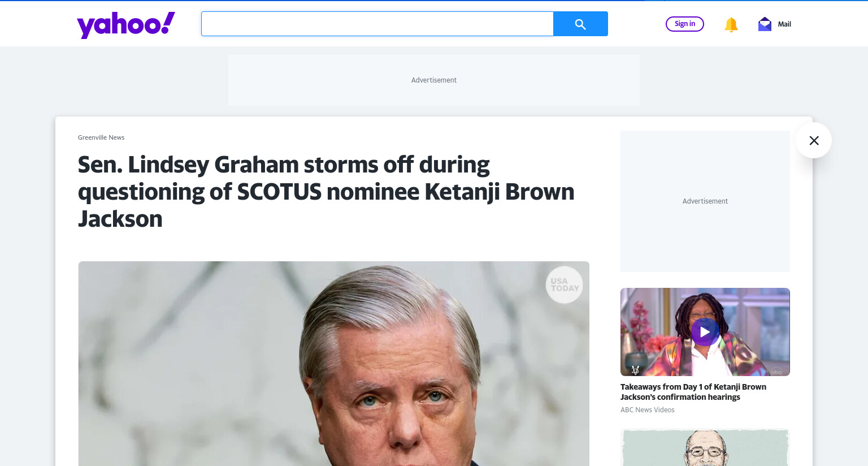Image resolution: width=868 pixels, height=466 pixels.
Task: Open the Mail text link
Action: (x=784, y=24)
